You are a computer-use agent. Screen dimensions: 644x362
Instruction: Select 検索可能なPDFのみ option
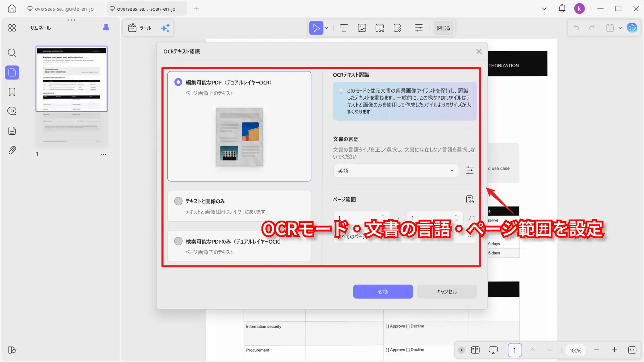click(239, 246)
